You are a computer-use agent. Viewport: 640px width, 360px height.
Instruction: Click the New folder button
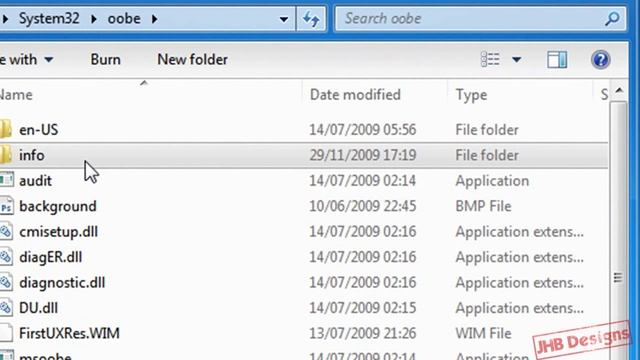pos(192,60)
